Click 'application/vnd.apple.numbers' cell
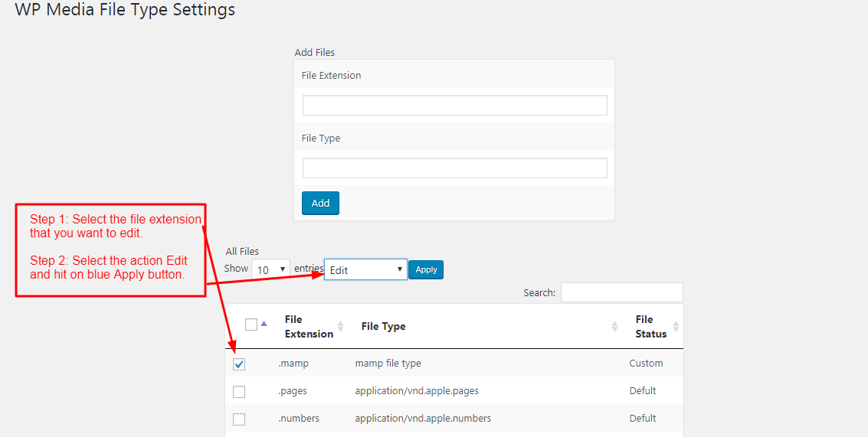The image size is (868, 437). [423, 418]
